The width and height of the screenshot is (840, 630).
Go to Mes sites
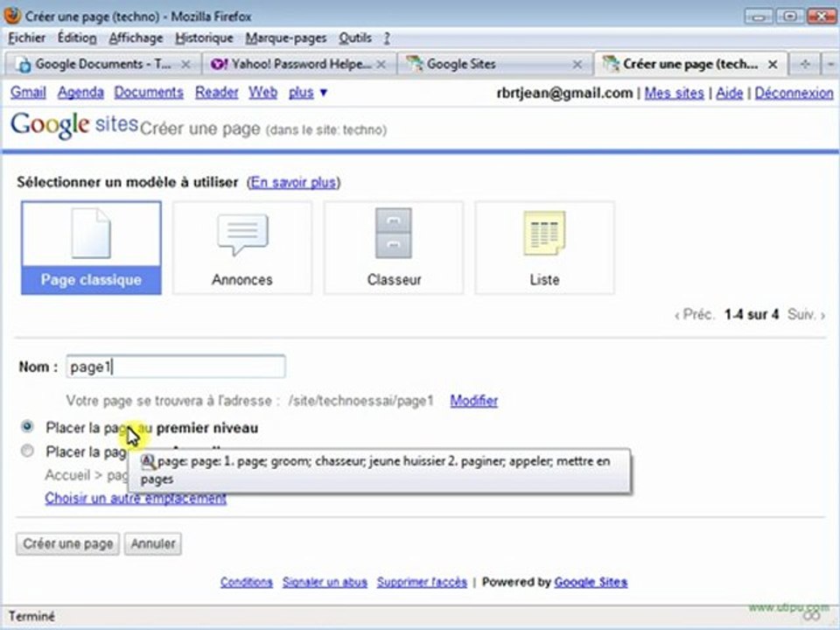click(x=674, y=94)
